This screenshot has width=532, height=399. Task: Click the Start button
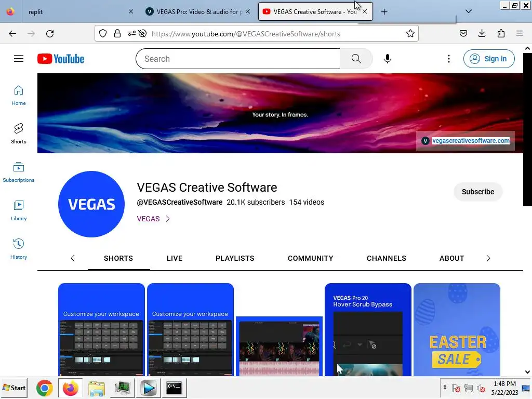coord(14,388)
